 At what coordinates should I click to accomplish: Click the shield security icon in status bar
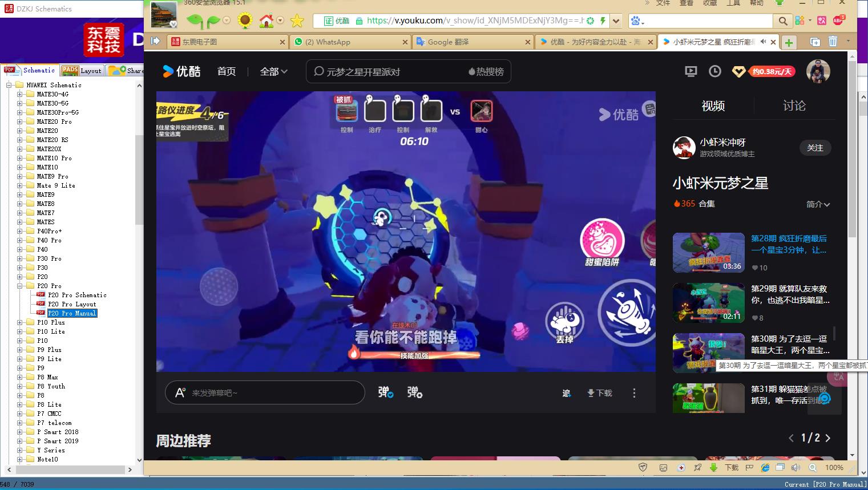point(643,467)
